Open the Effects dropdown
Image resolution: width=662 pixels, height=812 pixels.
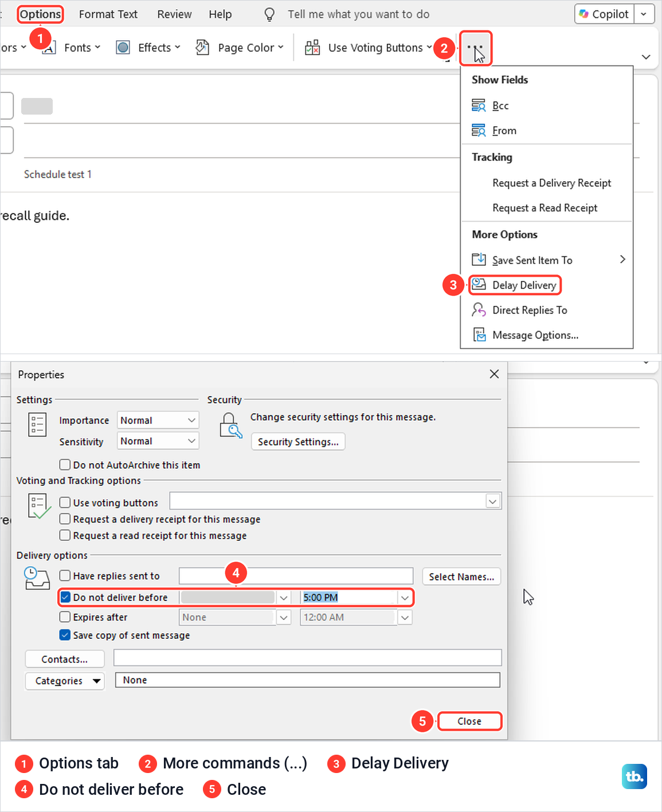[159, 48]
